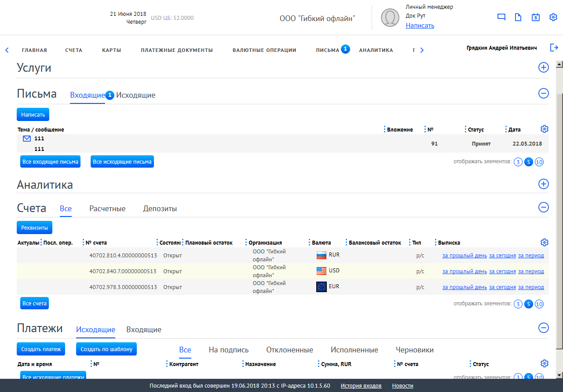Filter payments by На подпись

(x=229, y=350)
